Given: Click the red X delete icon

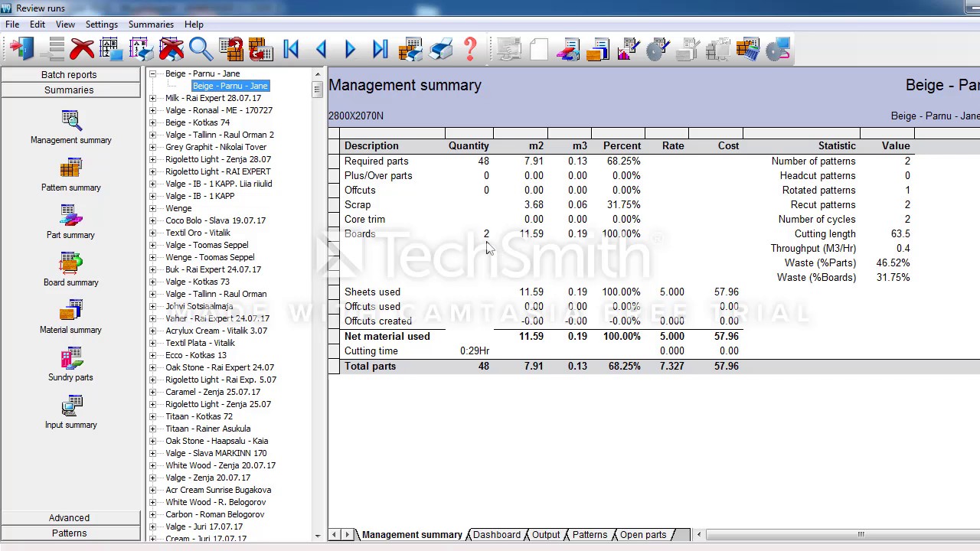Looking at the screenshot, I should pyautogui.click(x=82, y=50).
